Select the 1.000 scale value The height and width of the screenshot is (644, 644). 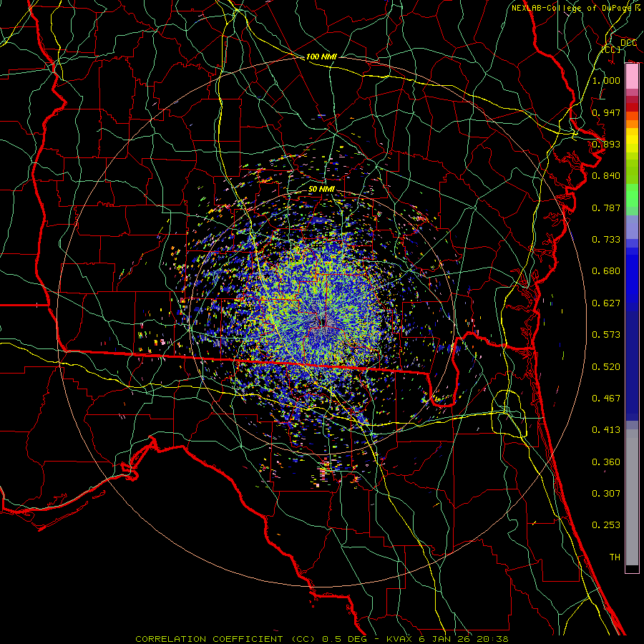click(x=606, y=80)
